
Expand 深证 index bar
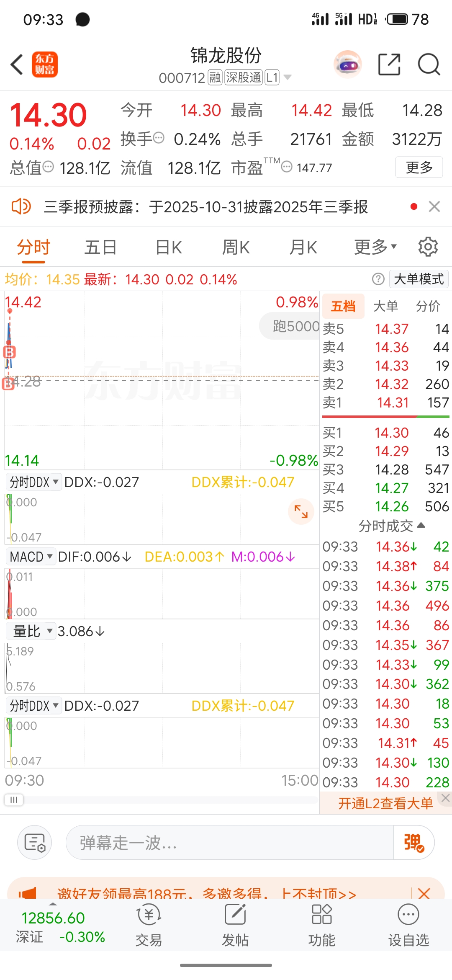coord(52,904)
